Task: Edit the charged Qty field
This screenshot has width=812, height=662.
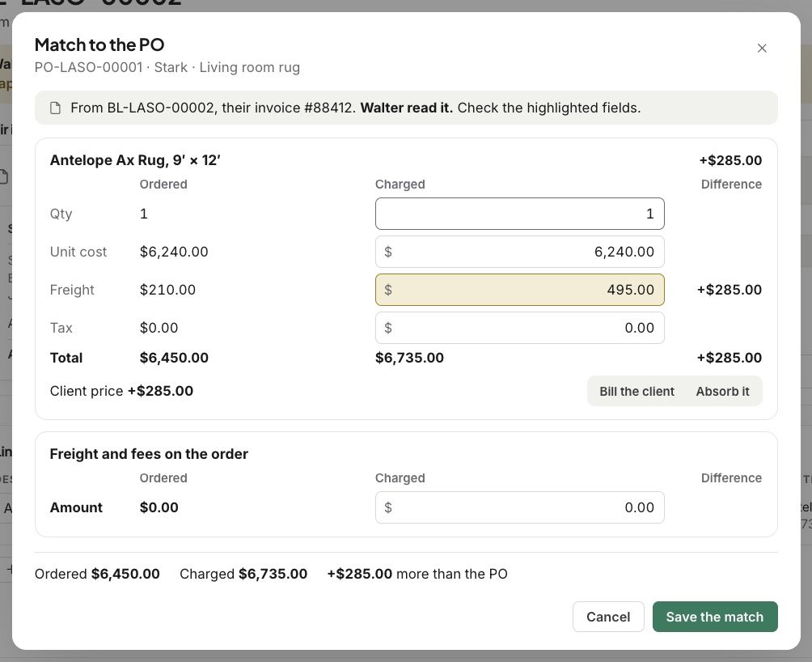Action: coord(519,214)
